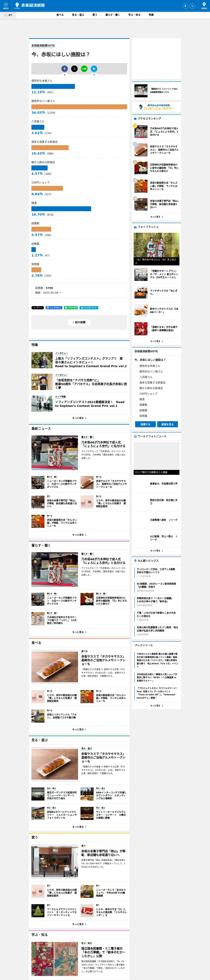210x980 pixels.
Task: Expand もっと見る under 食べる section
Action: [x=79, y=730]
